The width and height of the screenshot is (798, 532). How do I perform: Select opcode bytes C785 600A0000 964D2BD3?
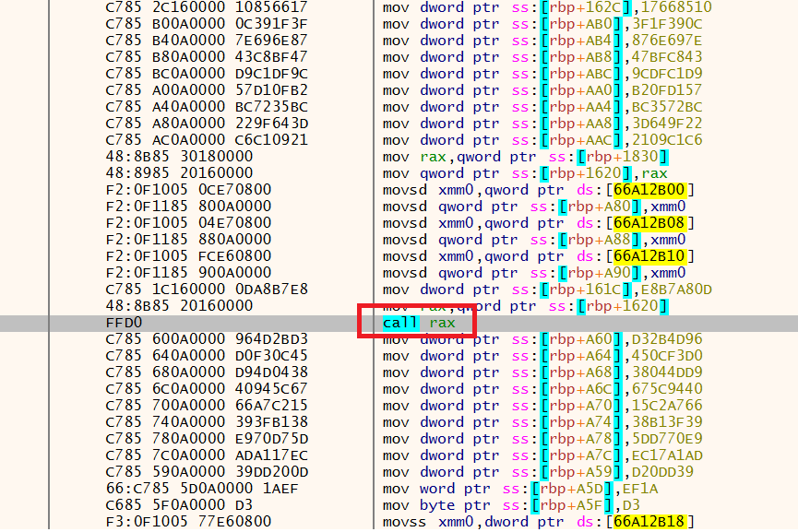(207, 339)
